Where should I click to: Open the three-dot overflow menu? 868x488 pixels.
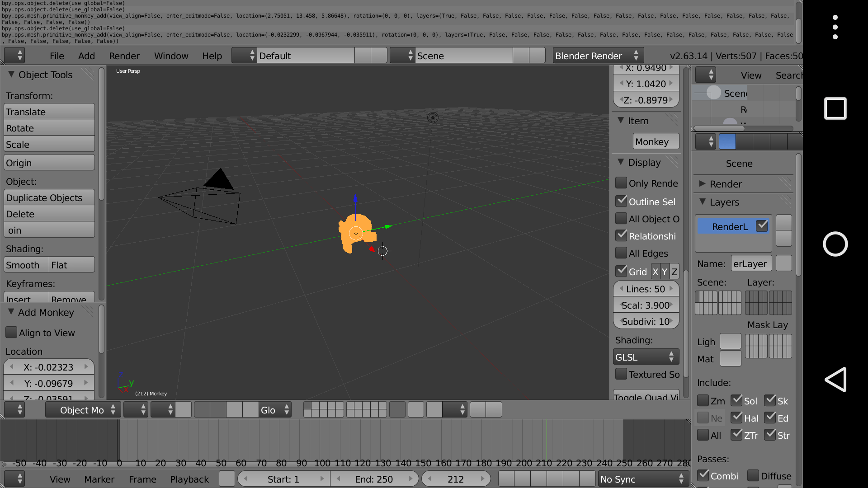[835, 27]
